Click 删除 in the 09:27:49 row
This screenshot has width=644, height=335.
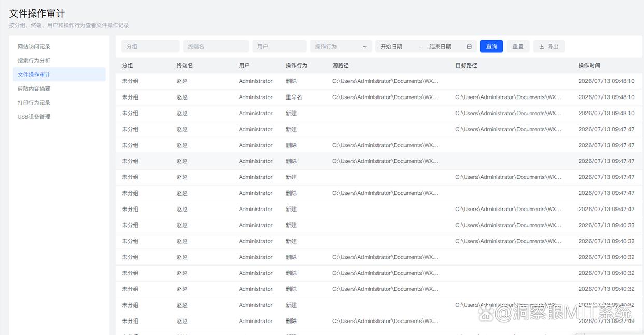click(x=291, y=321)
